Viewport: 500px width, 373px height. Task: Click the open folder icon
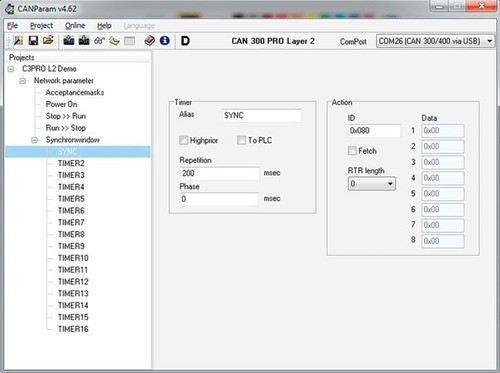[48, 41]
